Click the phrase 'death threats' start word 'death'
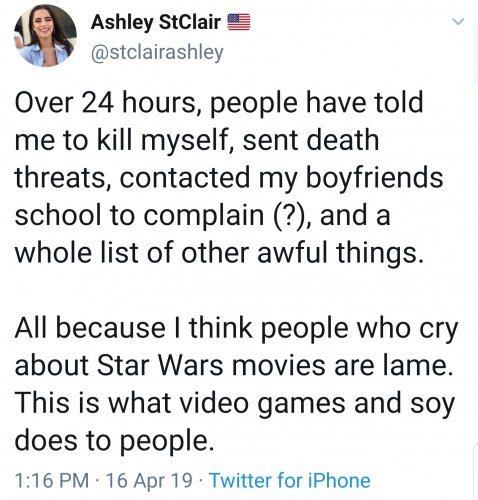Screen dimensions: 478x500 343,140
